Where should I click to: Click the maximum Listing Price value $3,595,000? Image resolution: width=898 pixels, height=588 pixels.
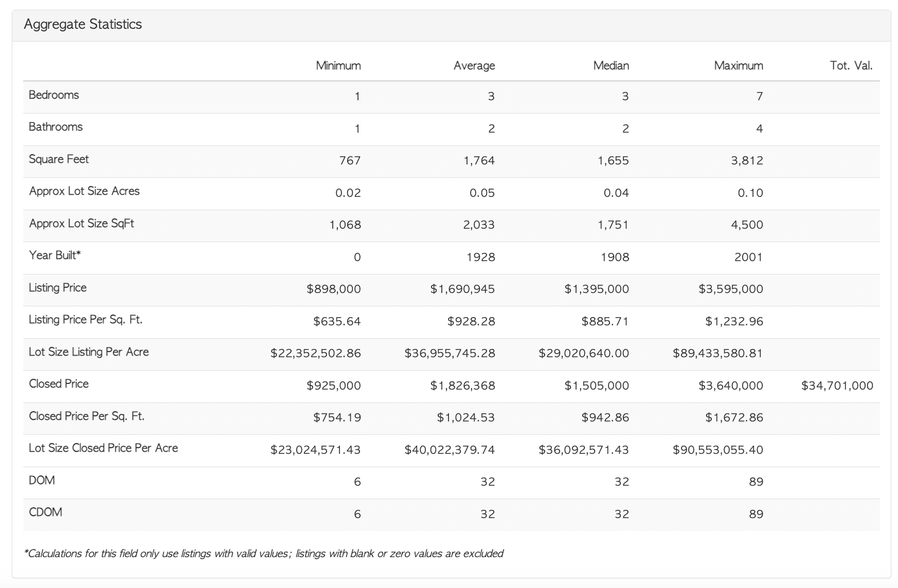pyautogui.click(x=730, y=289)
